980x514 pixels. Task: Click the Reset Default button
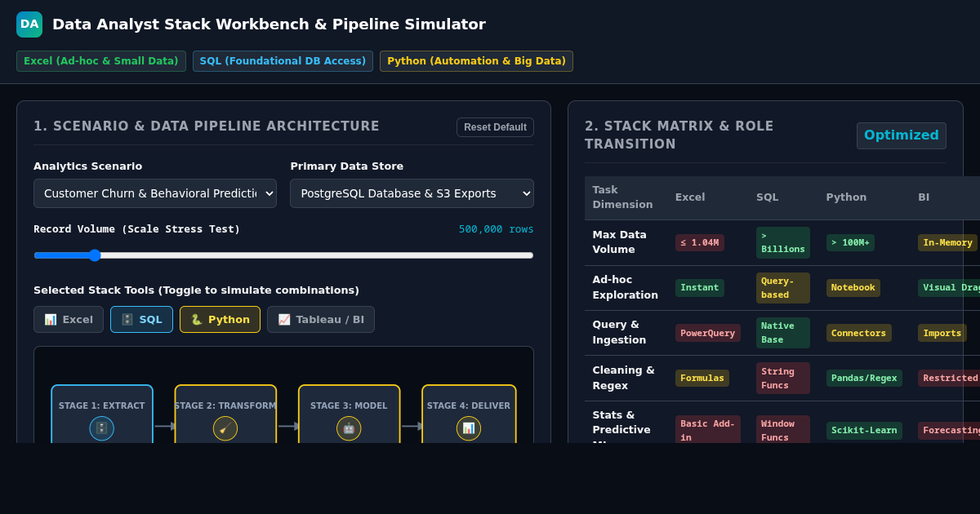click(495, 127)
